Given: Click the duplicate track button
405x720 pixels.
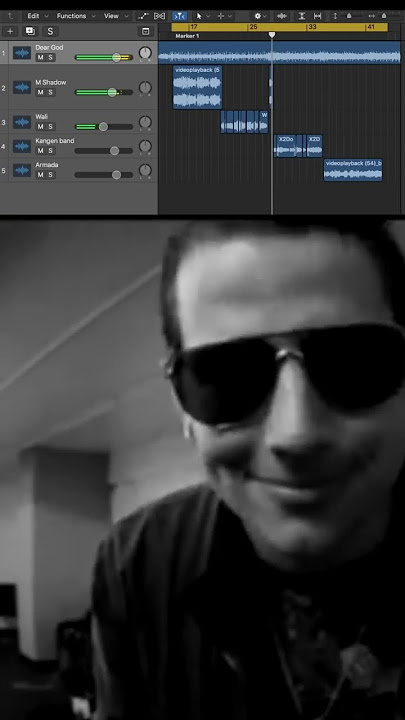Looking at the screenshot, I should (x=30, y=31).
